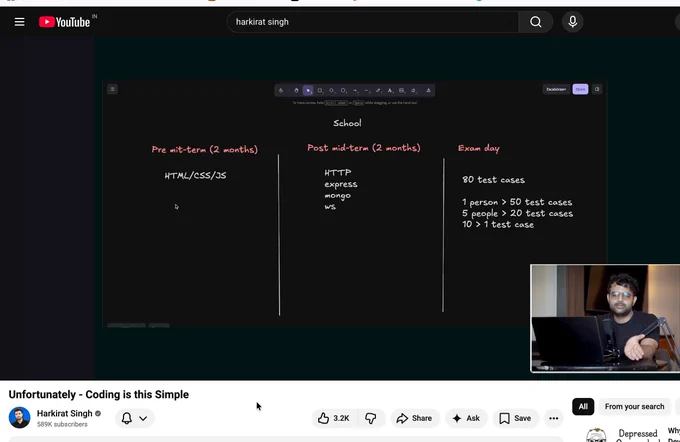This screenshot has height=442, width=680.
Task: Open the Harkirat Singh channel avatar
Action: [x=20, y=418]
